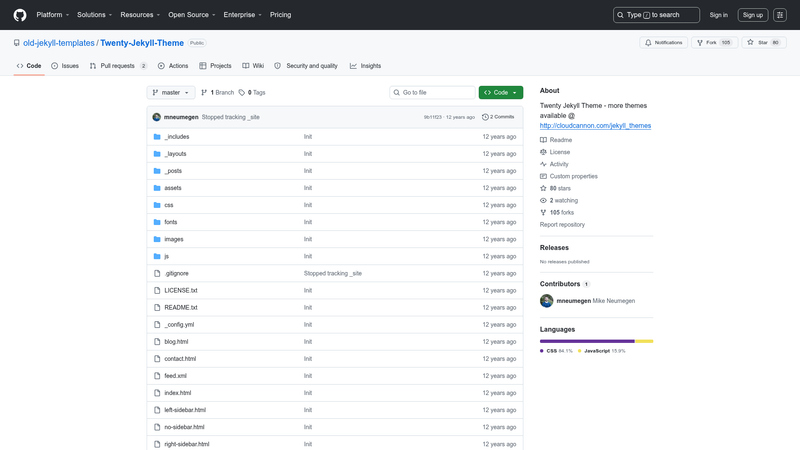Click the 1 Branch link
The height and width of the screenshot is (450, 800).
click(217, 92)
